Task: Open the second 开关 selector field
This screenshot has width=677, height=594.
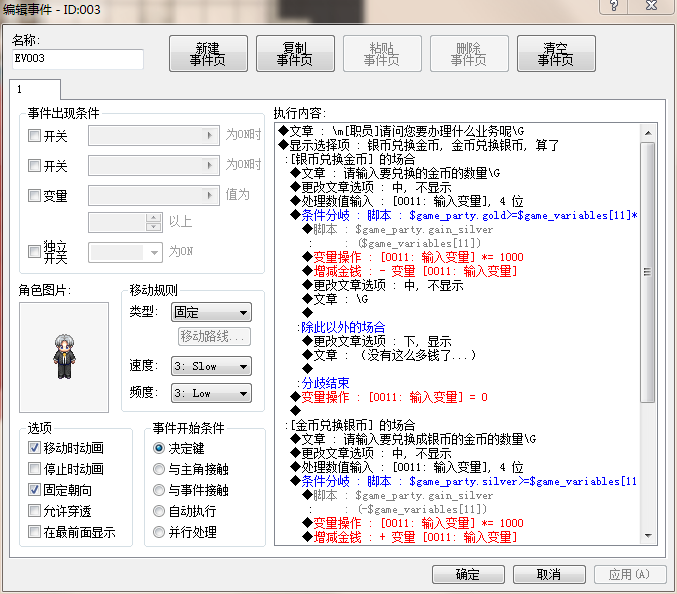Action: pos(154,165)
